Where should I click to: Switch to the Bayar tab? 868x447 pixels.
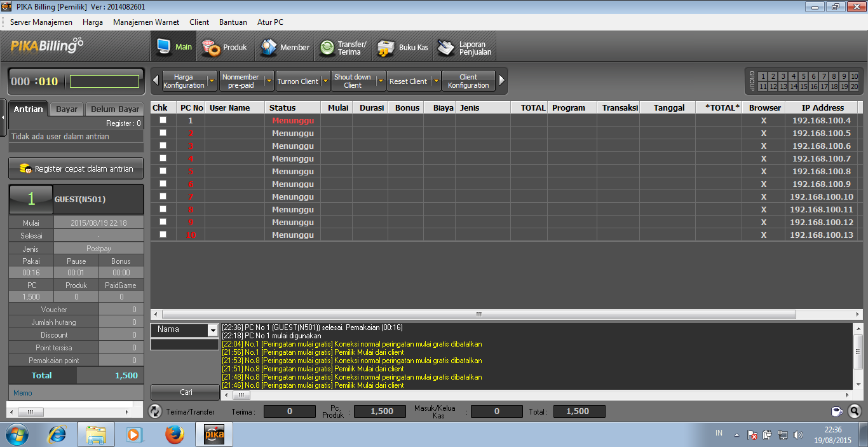click(67, 109)
